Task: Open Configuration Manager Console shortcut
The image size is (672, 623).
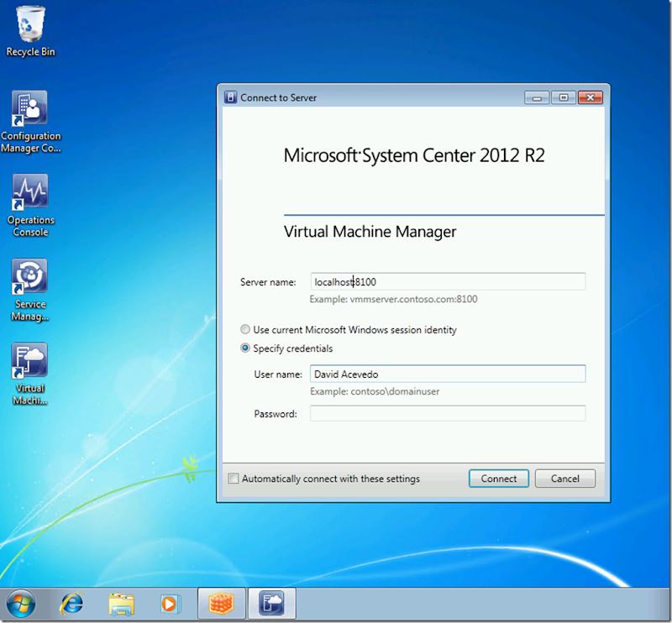Action: pos(30,122)
